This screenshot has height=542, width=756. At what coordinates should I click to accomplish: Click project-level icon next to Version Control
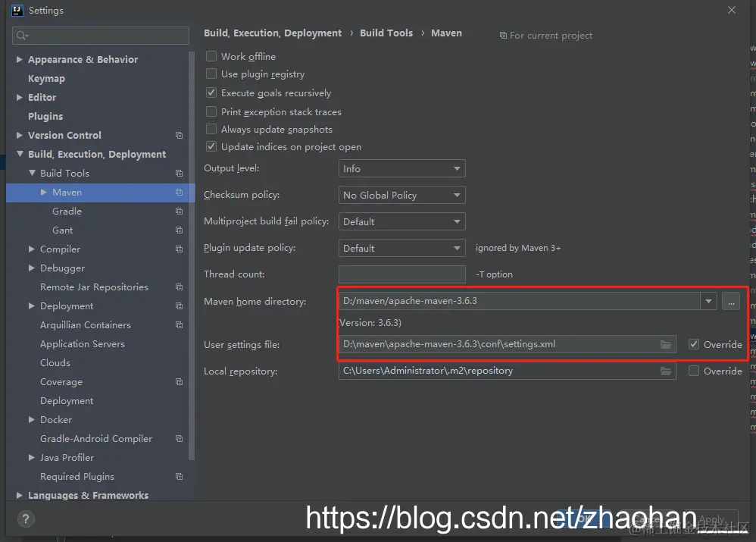click(x=179, y=136)
